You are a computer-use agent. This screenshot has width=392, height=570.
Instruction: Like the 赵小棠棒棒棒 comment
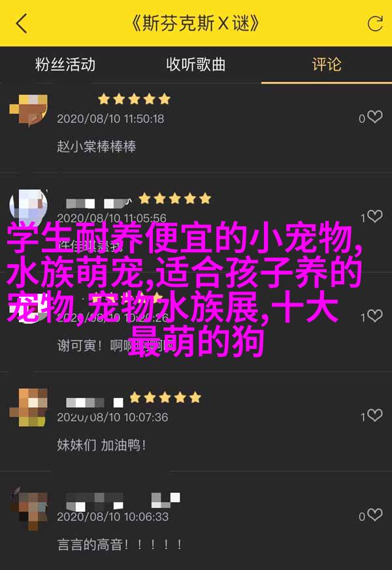374,117
